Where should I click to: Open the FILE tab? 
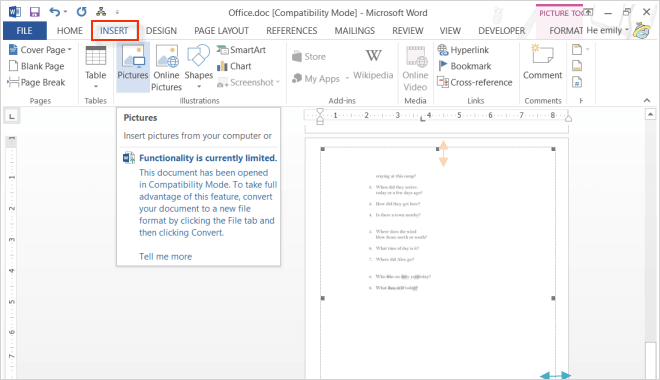24,31
